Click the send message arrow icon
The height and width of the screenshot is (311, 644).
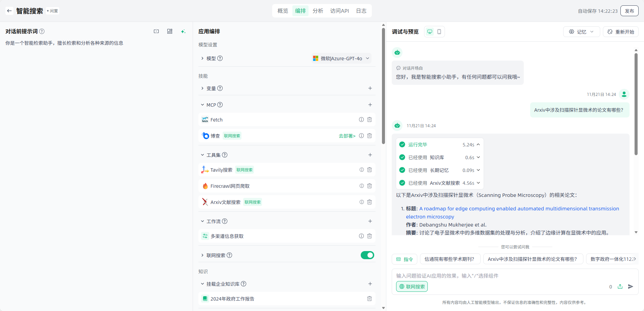pos(631,286)
